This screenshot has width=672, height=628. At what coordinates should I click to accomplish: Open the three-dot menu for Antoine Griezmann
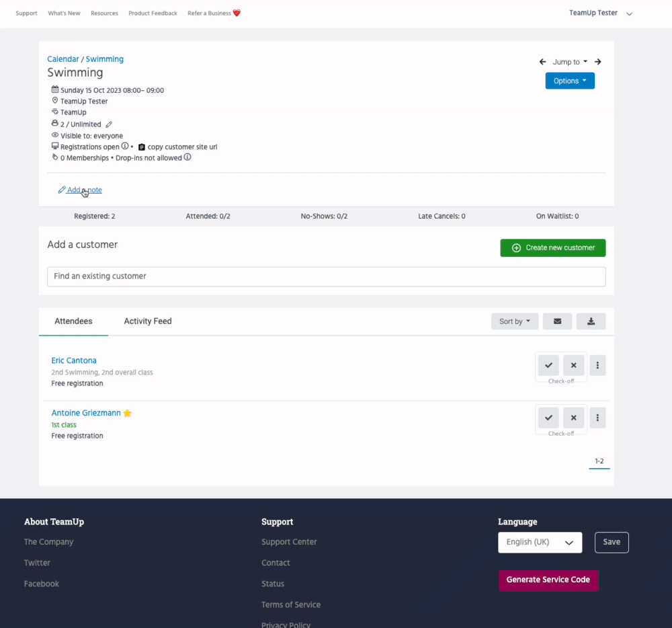[x=597, y=418]
